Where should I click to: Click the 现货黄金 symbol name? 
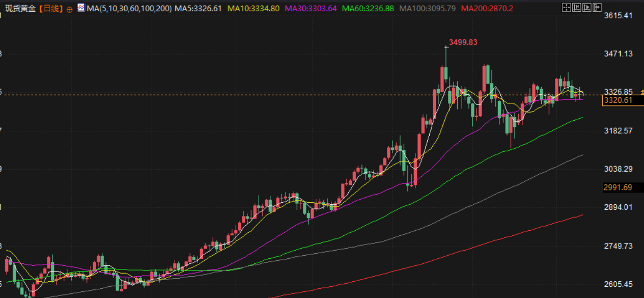point(19,9)
